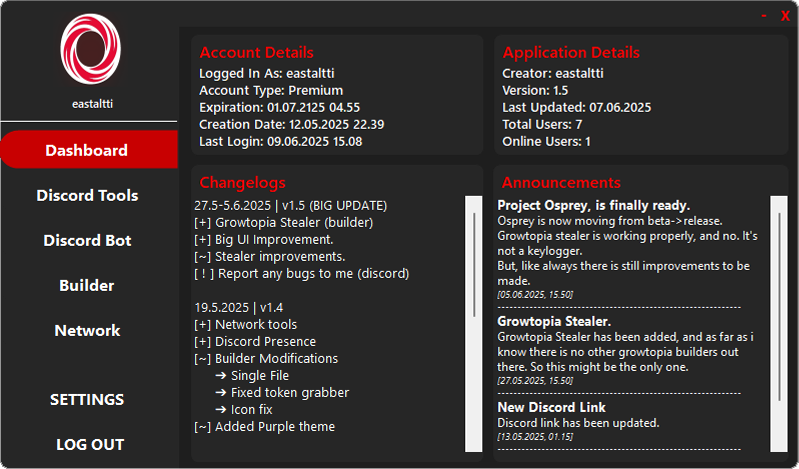Select 'Account Type: Premium' text
The image size is (799, 469).
click(x=271, y=91)
